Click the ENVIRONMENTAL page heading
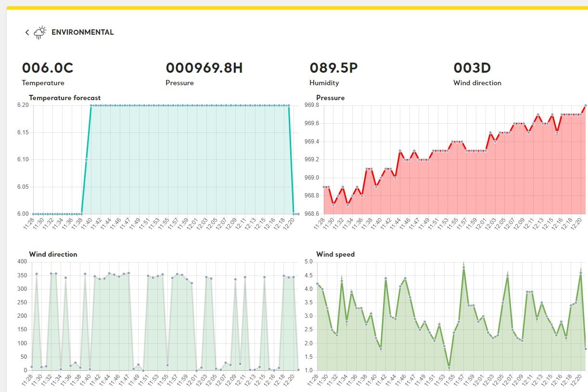This screenshot has width=588, height=392. pos(82,32)
